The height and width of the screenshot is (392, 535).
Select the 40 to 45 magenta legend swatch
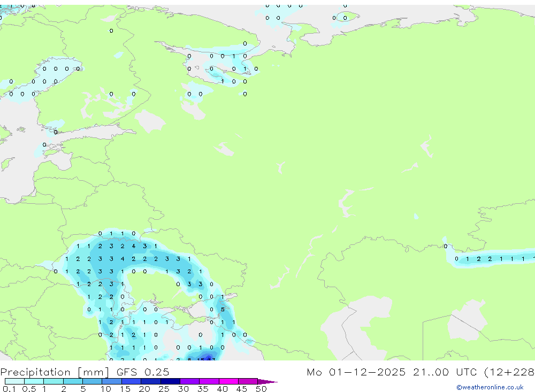tap(228, 381)
